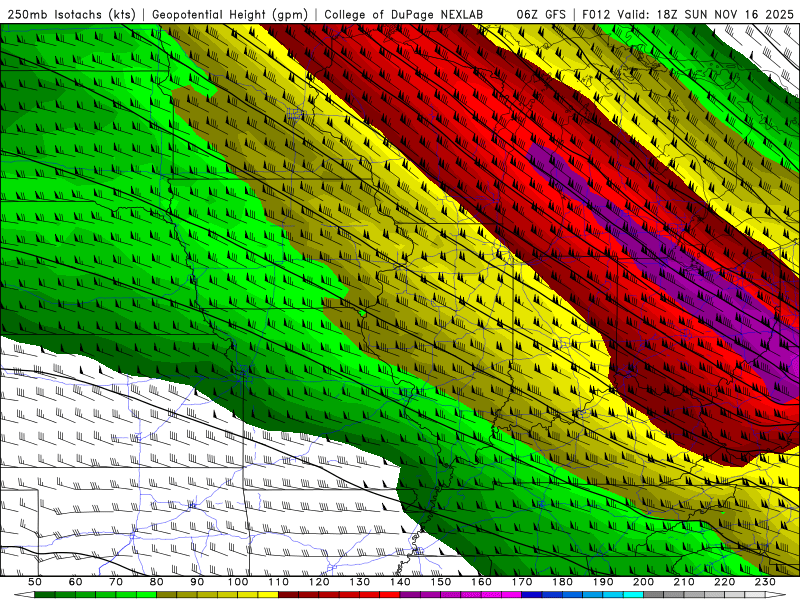Select the purple swatch just after 140
The width and height of the screenshot is (800, 600).
pyautogui.click(x=410, y=595)
